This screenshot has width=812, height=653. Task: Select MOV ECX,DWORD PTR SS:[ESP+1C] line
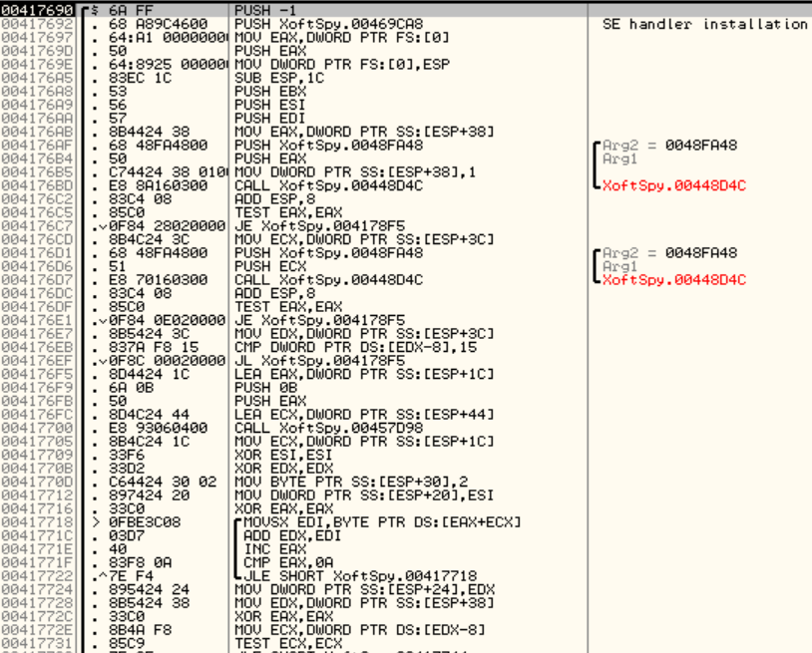[x=364, y=441]
